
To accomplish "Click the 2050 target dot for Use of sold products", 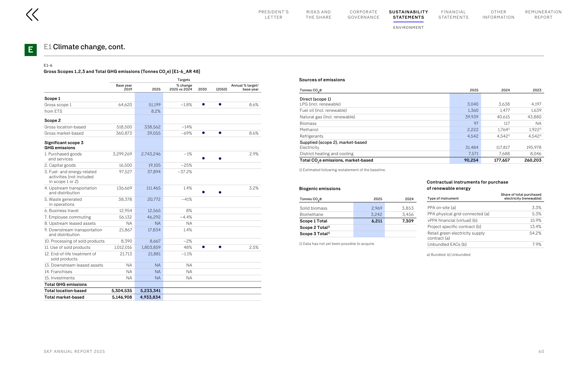I will click(x=220, y=247).
